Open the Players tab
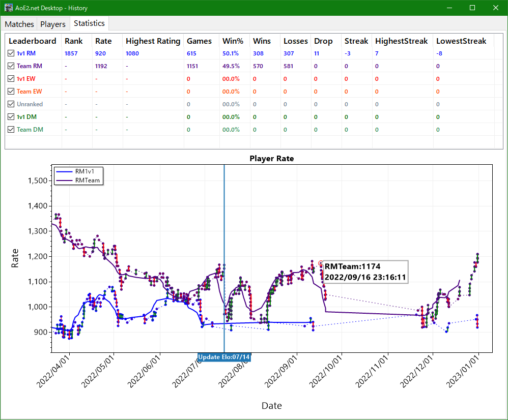 pyautogui.click(x=53, y=24)
